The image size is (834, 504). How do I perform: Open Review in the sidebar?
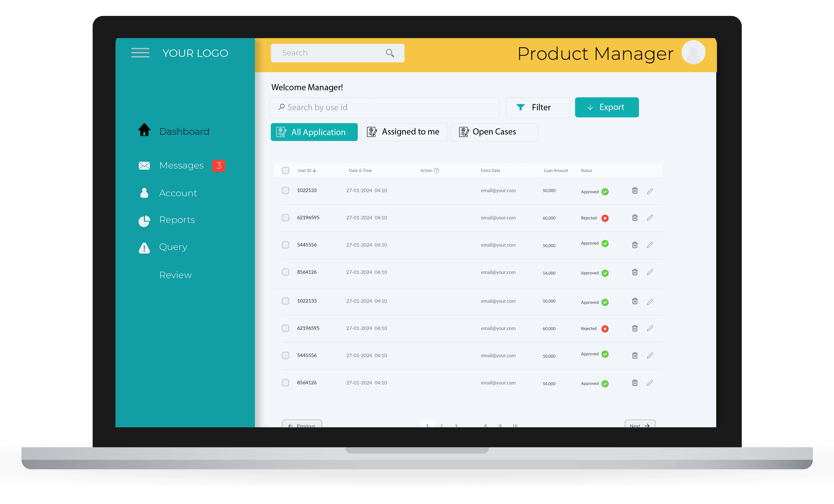[x=175, y=275]
